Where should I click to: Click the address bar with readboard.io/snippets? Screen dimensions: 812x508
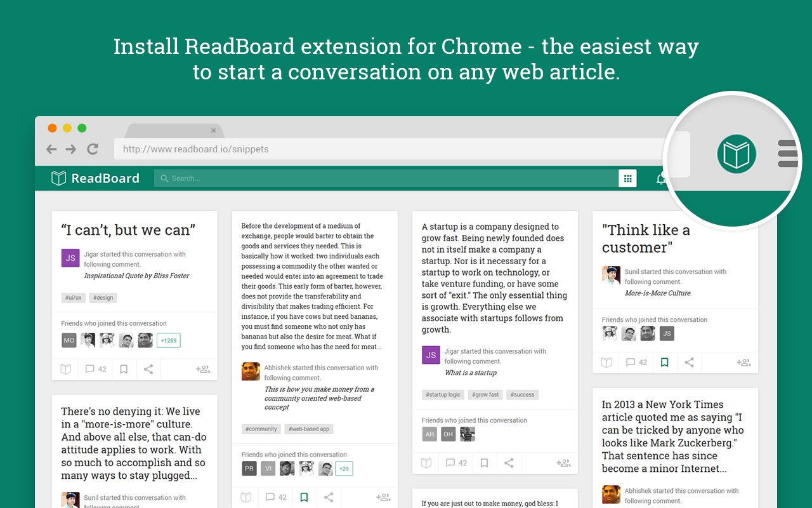click(x=402, y=149)
